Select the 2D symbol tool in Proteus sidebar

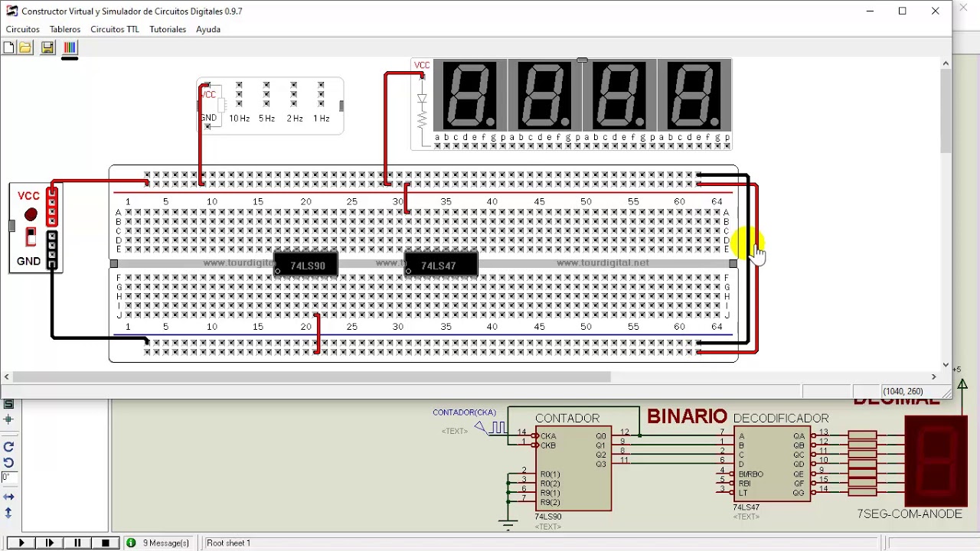coord(8,404)
